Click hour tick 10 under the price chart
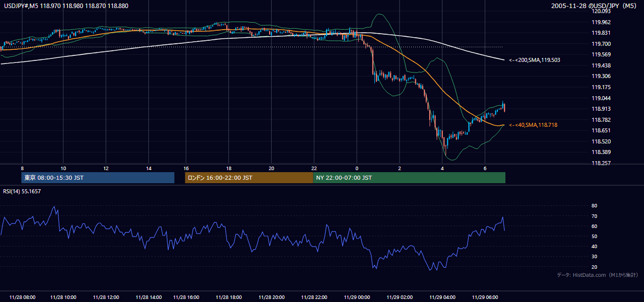This screenshot has height=302, width=644. pos(63,168)
